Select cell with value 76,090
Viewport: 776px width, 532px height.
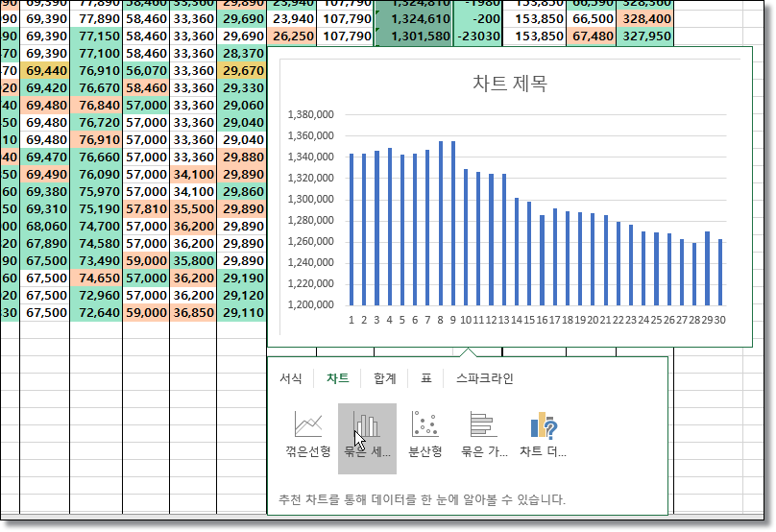coord(96,175)
